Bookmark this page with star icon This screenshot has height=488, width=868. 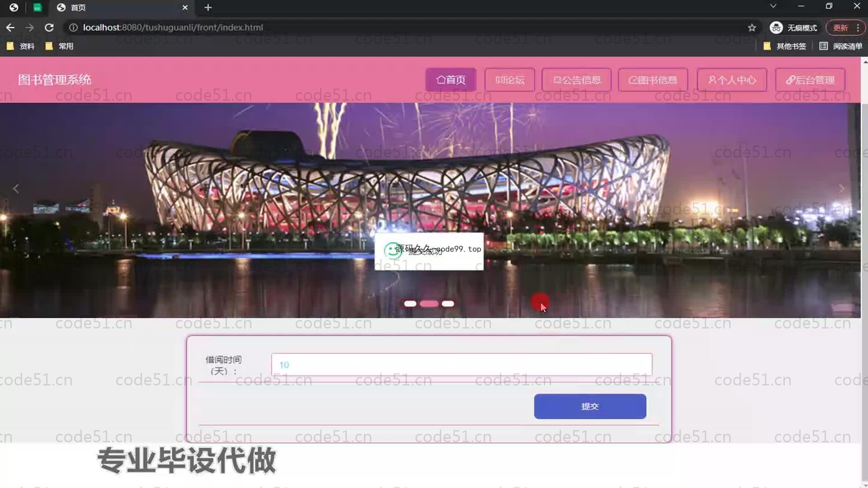point(752,28)
